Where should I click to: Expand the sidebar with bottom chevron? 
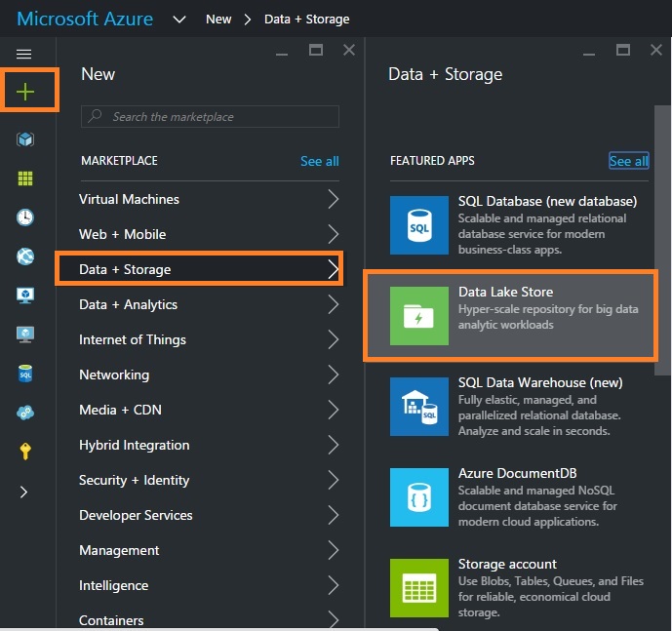[x=25, y=493]
